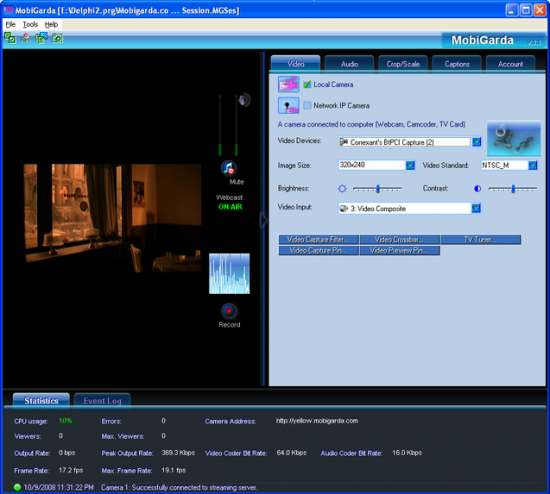Image resolution: width=550 pixels, height=494 pixels.
Task: Click the red Rec toolbar icon
Action: pos(26,38)
